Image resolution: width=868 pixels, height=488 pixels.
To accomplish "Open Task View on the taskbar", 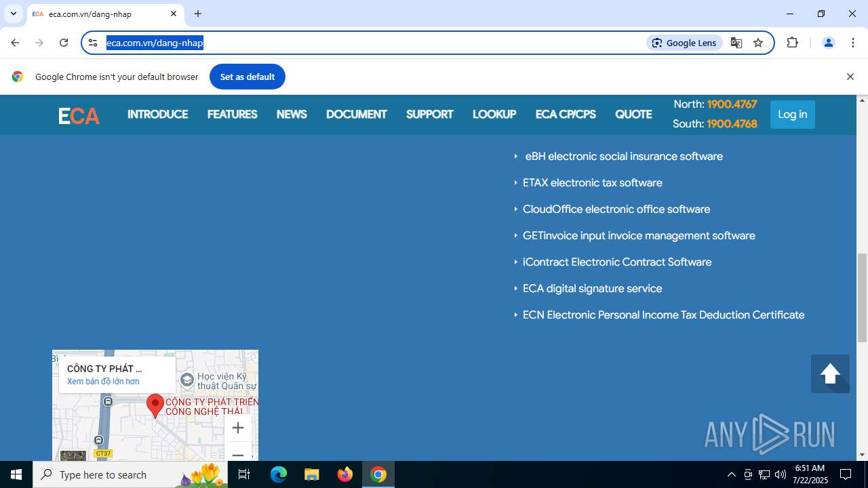I will tap(244, 474).
